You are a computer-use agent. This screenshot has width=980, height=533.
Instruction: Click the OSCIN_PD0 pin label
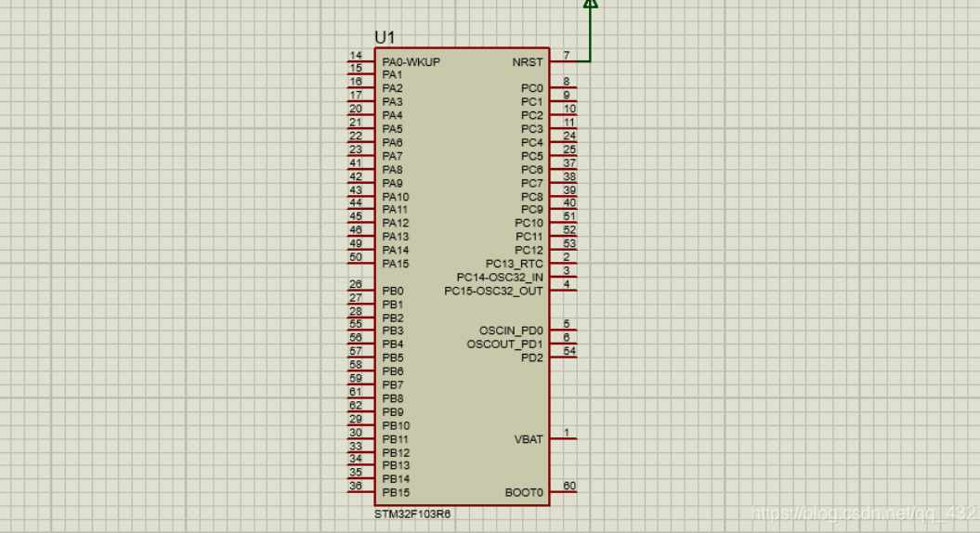511,331
